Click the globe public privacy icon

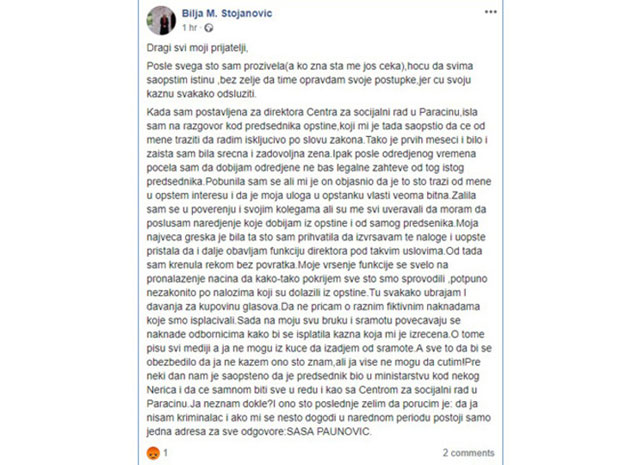point(209,28)
